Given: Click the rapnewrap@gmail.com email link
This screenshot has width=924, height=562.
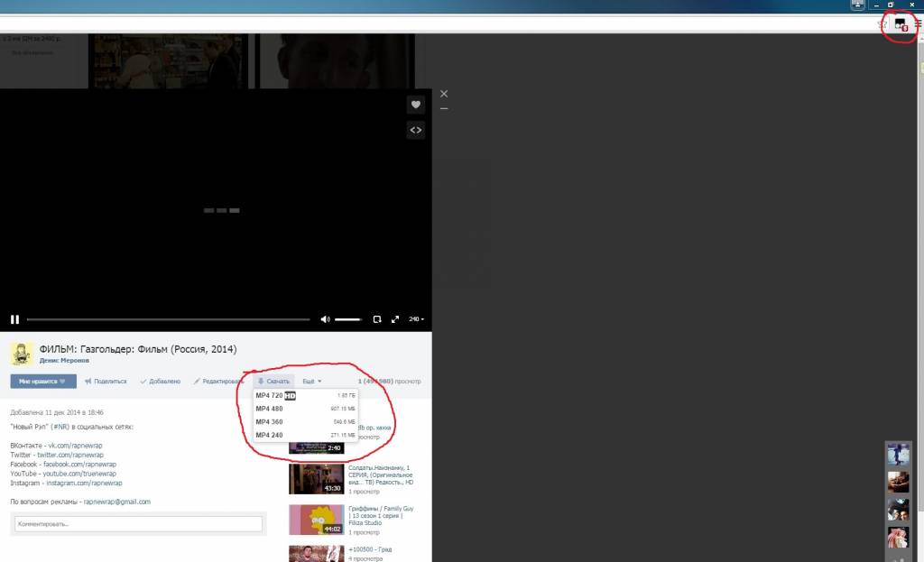Looking at the screenshot, I should point(116,502).
